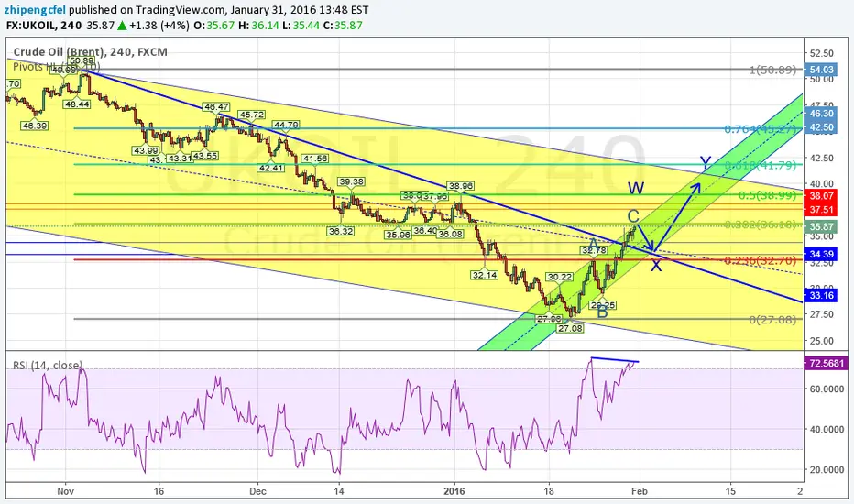This screenshot has height=504, width=854.
Task: Select the wave C annotation
Action: pyautogui.click(x=633, y=215)
